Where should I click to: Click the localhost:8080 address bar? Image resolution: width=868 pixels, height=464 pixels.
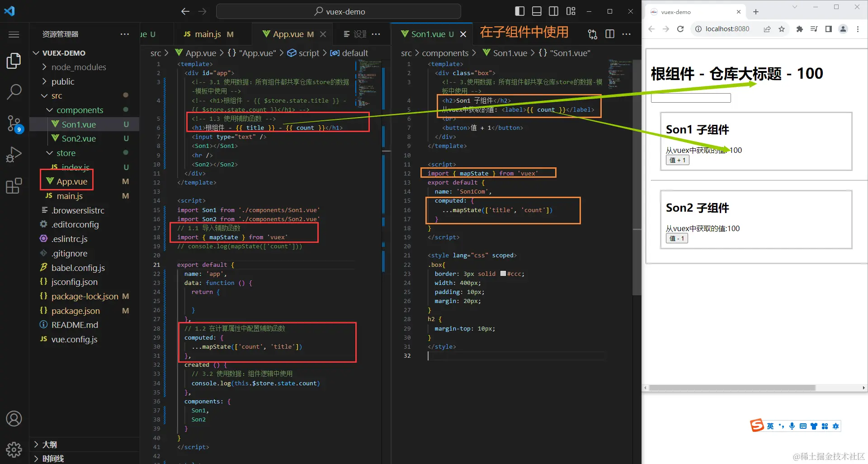coord(727,29)
